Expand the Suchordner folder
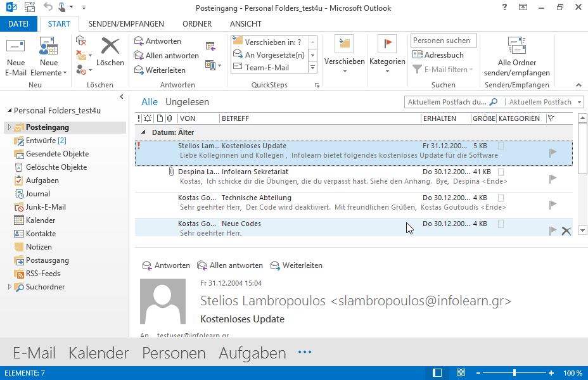 pos(10,287)
